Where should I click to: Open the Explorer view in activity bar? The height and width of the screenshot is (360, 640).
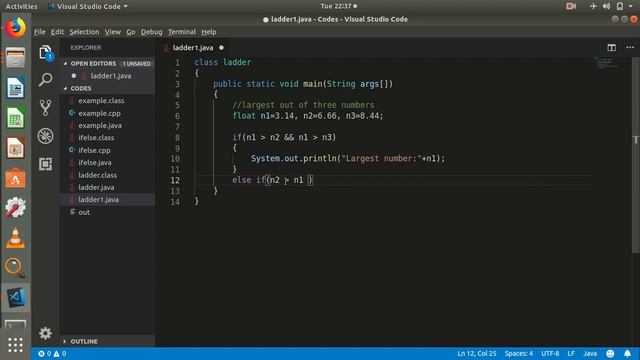tap(46, 53)
